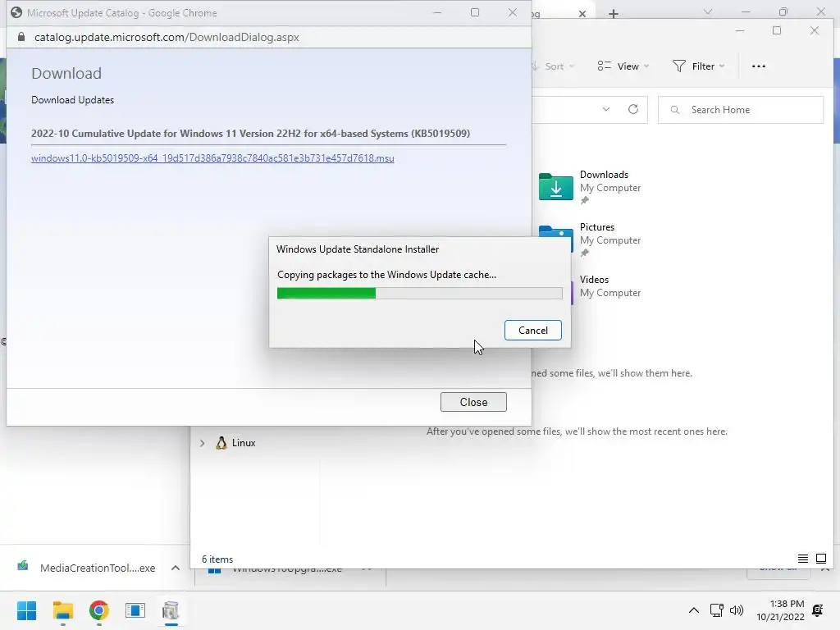
Task: Open See more options in File Explorer
Action: click(758, 66)
